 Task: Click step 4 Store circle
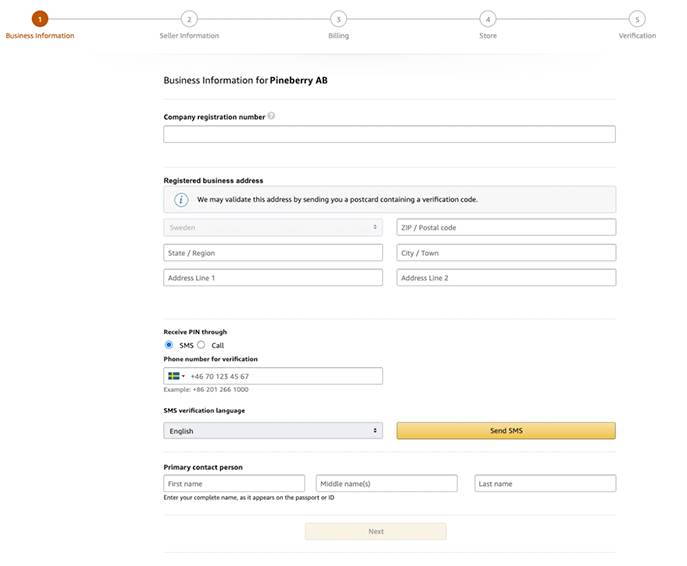click(x=487, y=19)
